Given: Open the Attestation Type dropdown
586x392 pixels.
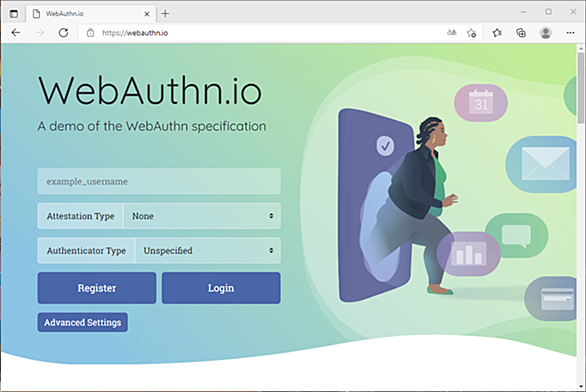Looking at the screenshot, I should click(x=202, y=216).
